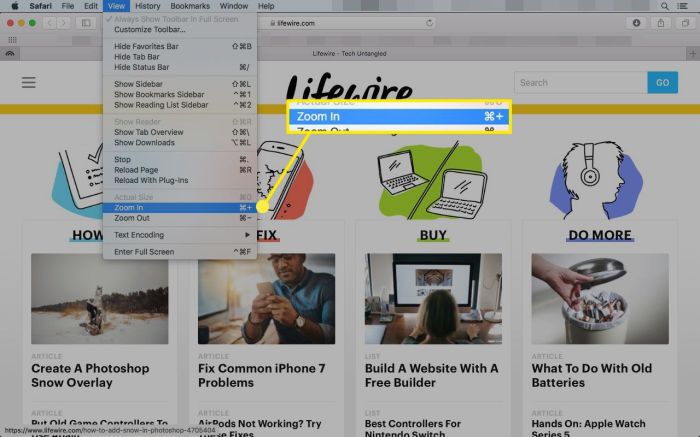700x437 pixels.
Task: Go forward with Safari's forward arrow
Action: pos(64,23)
